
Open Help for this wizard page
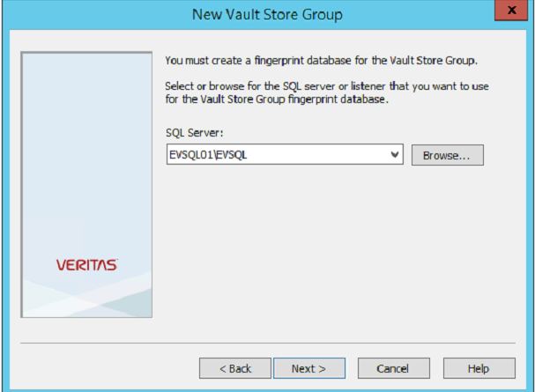[x=466, y=367]
